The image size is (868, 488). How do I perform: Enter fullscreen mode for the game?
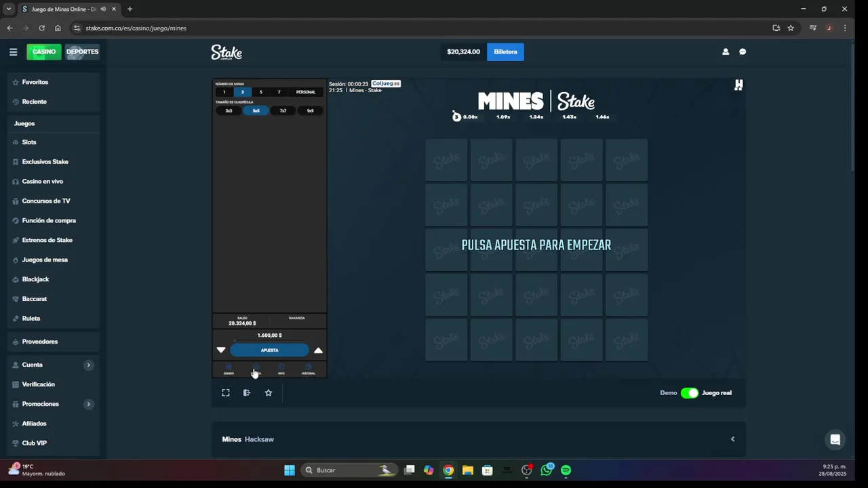coord(226,392)
